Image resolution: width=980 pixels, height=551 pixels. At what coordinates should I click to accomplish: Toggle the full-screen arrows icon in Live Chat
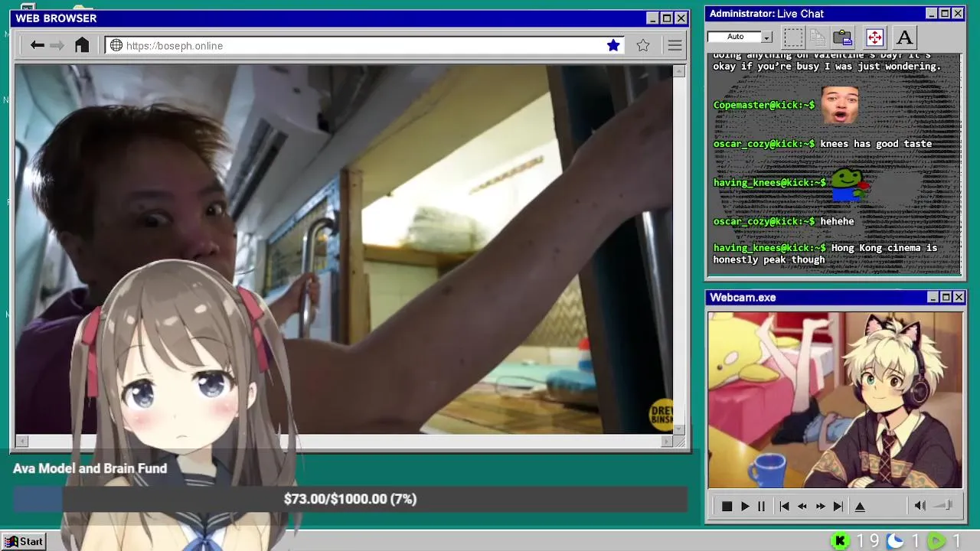[x=874, y=37]
